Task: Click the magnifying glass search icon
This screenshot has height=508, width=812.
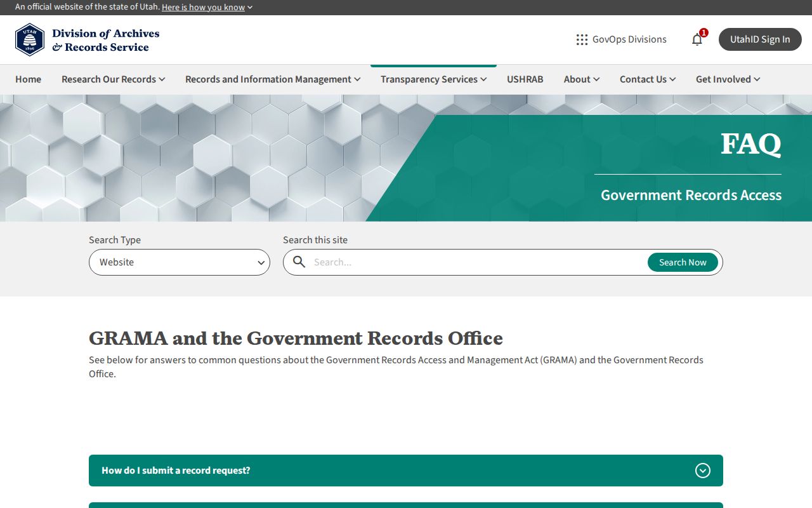Action: 299,262
